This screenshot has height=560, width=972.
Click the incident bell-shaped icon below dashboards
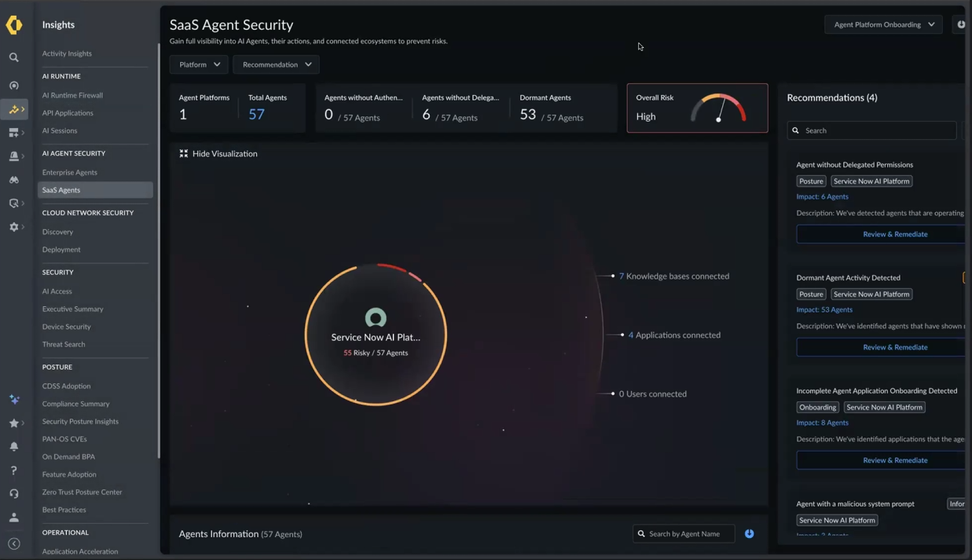[14, 156]
